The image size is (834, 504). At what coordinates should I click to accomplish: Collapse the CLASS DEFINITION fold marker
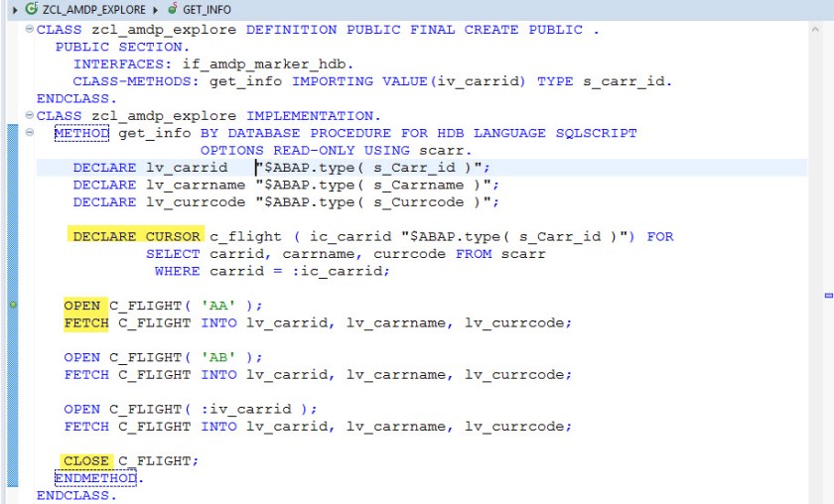click(30, 29)
